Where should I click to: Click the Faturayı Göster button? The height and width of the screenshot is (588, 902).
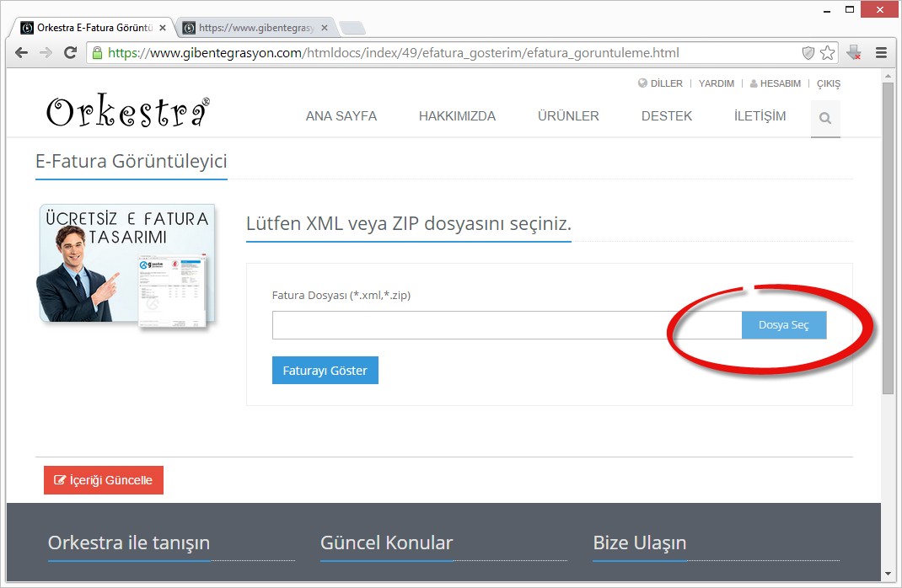[325, 370]
